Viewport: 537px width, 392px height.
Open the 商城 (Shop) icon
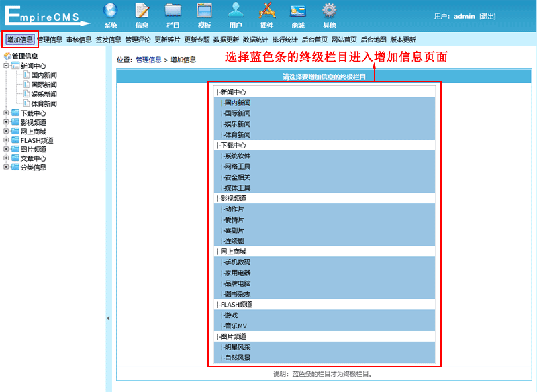[x=297, y=11]
